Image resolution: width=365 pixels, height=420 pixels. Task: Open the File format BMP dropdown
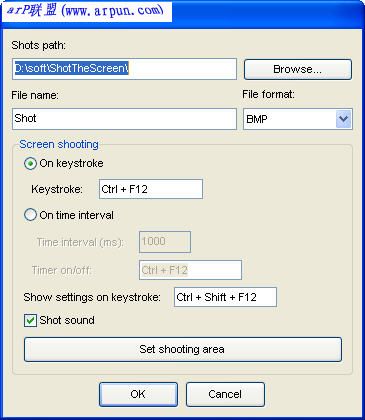coord(298,119)
